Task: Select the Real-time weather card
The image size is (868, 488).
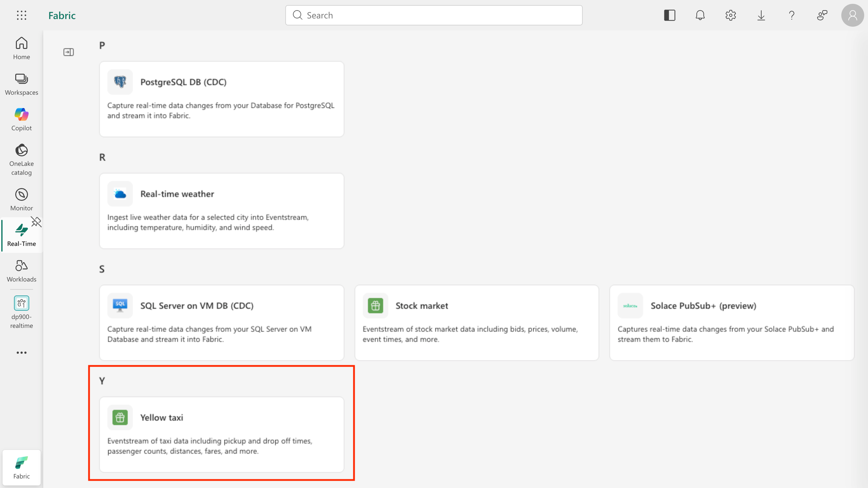Action: pyautogui.click(x=222, y=211)
